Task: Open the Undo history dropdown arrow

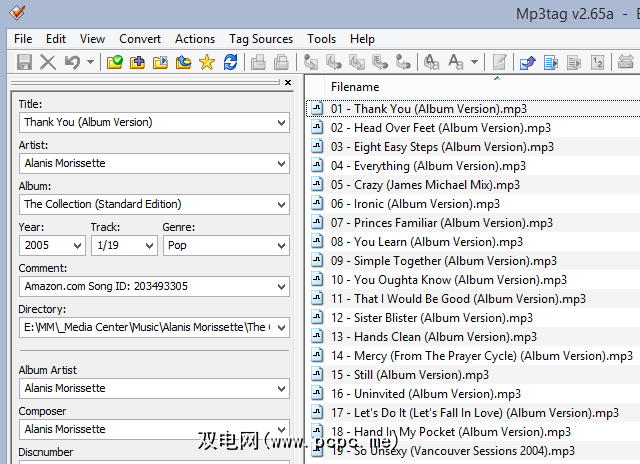Action: (90, 62)
